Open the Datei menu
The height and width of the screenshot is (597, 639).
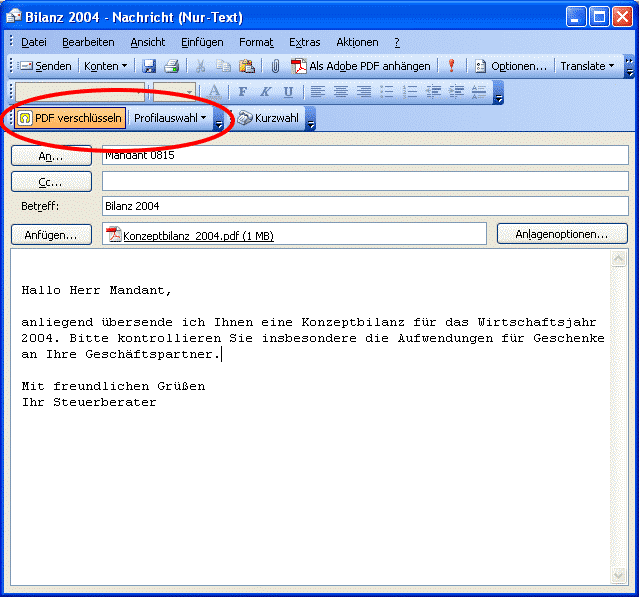pyautogui.click(x=33, y=42)
